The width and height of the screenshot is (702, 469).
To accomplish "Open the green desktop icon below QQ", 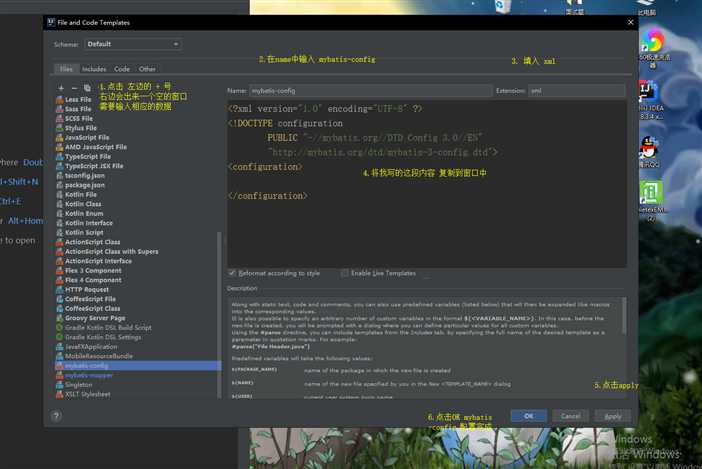I will pyautogui.click(x=651, y=200).
